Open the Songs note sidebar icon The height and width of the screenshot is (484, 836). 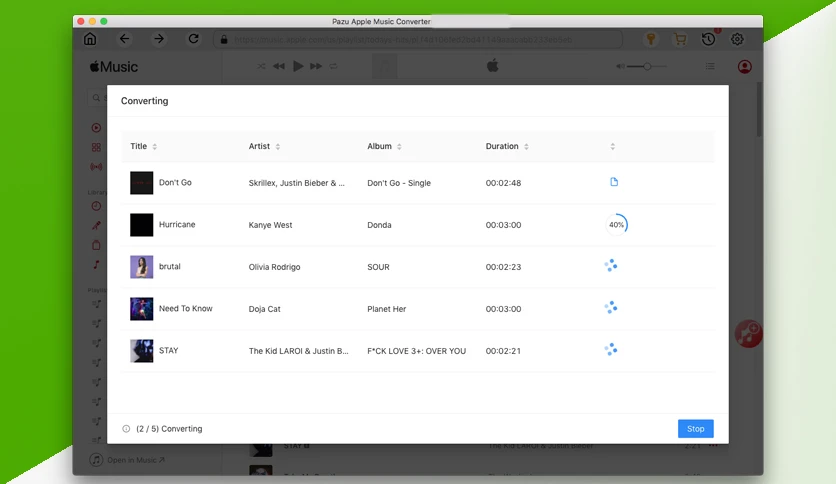coord(96,264)
